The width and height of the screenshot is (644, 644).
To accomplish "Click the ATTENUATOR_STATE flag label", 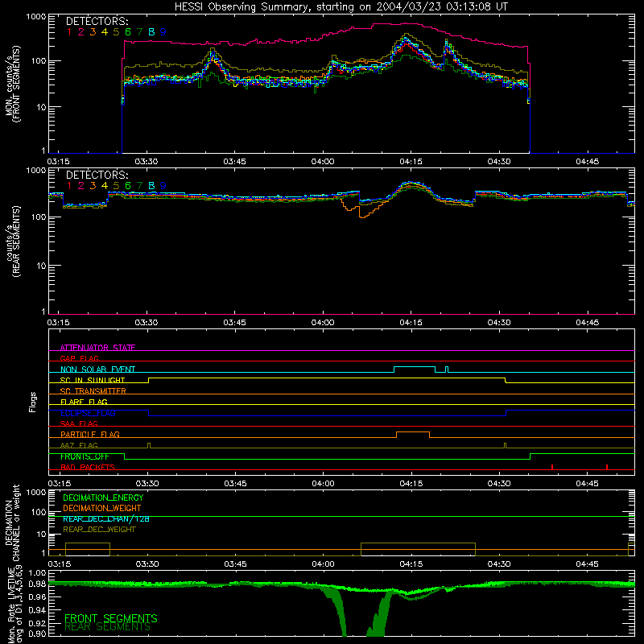I will pos(97,348).
